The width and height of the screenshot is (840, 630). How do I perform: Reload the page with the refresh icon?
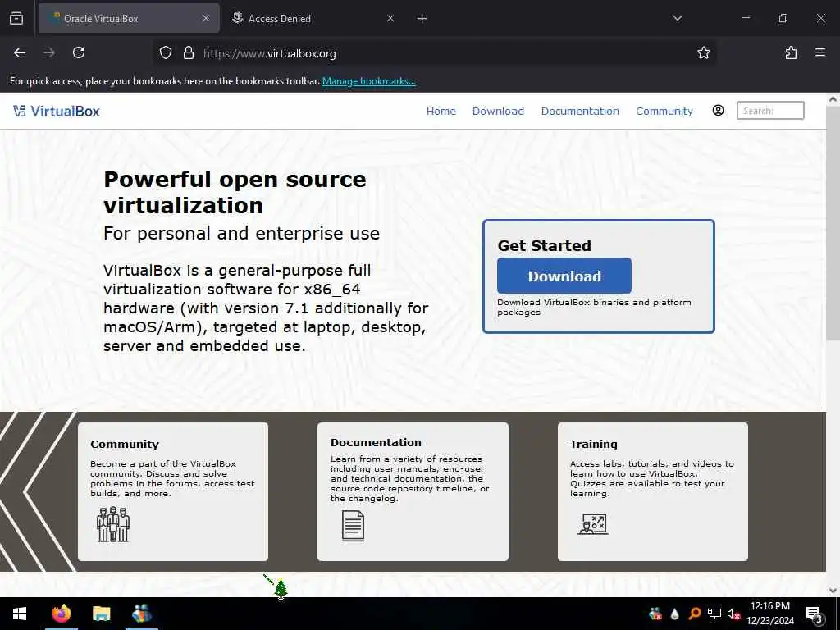click(x=79, y=52)
